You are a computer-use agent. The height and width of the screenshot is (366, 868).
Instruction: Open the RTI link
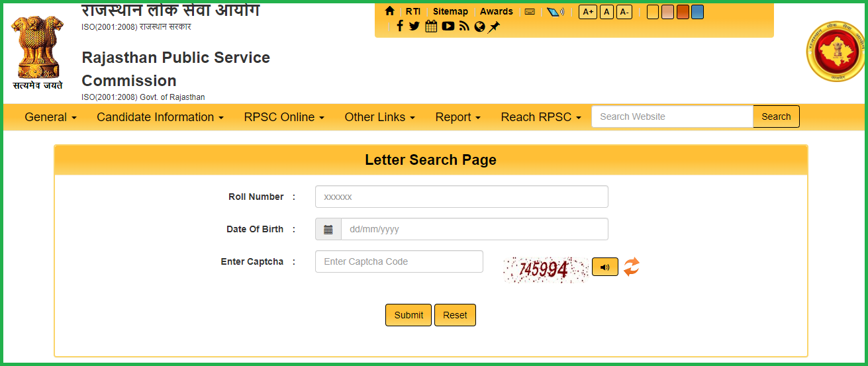tap(413, 11)
